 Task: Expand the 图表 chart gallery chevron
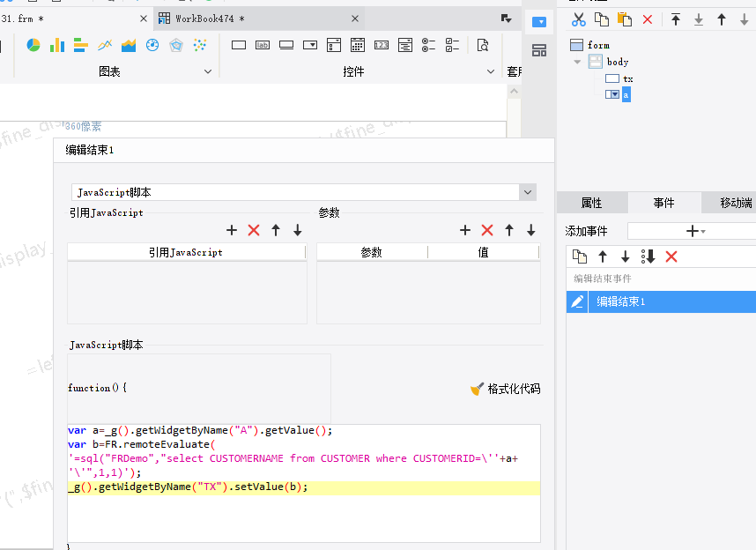click(209, 71)
